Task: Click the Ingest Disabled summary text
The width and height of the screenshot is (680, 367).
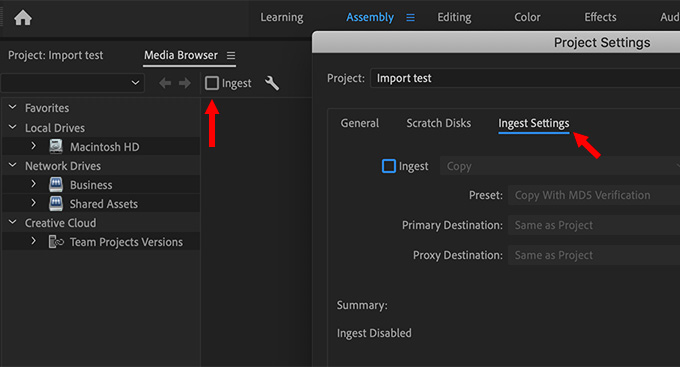Action: coord(374,333)
